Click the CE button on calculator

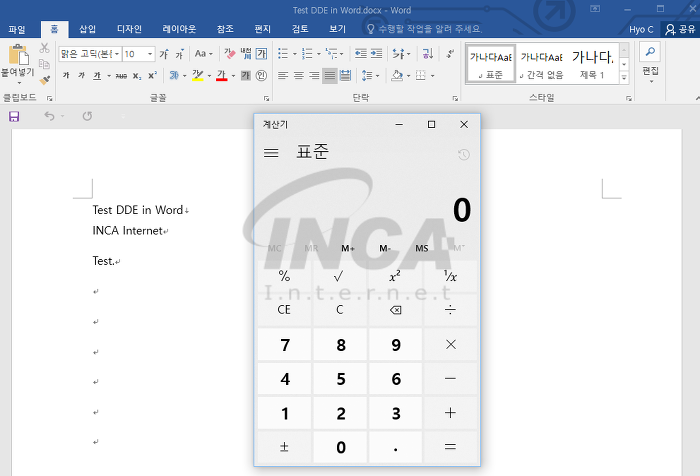pos(284,310)
